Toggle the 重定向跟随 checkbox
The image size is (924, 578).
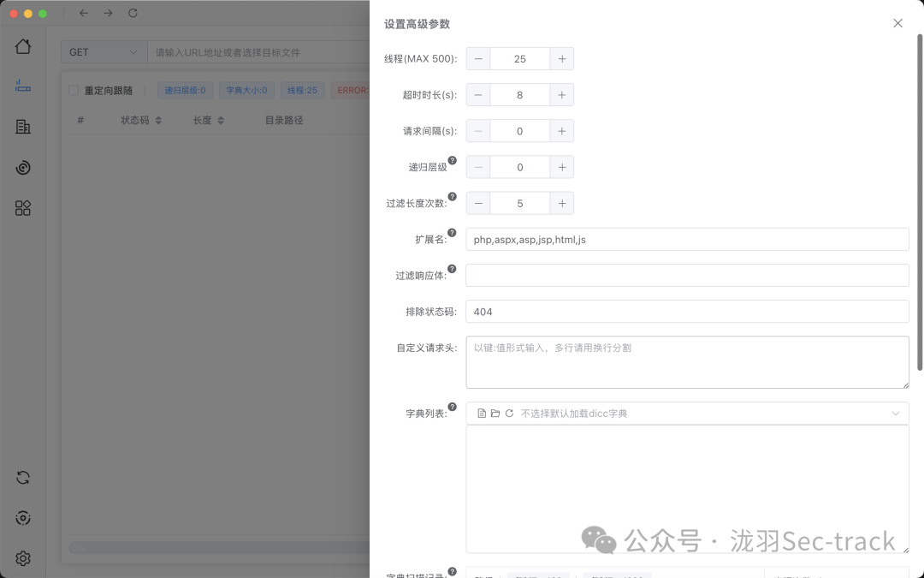74,90
